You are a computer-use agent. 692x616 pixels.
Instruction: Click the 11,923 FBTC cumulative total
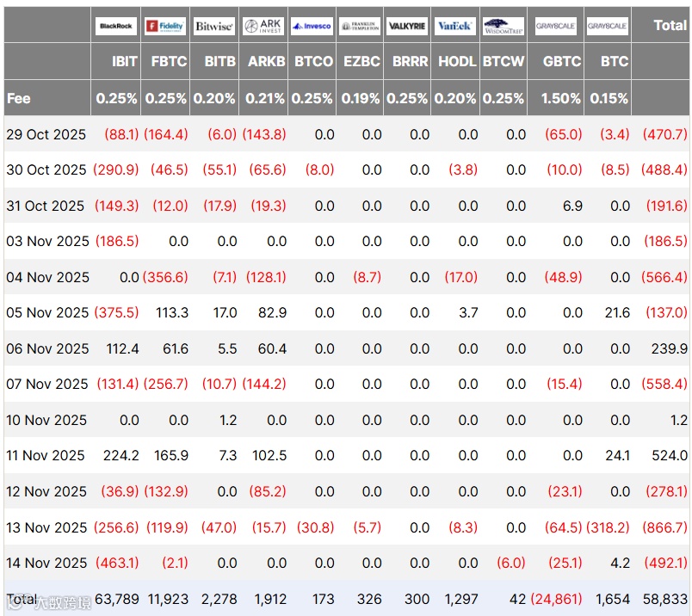[x=168, y=599]
